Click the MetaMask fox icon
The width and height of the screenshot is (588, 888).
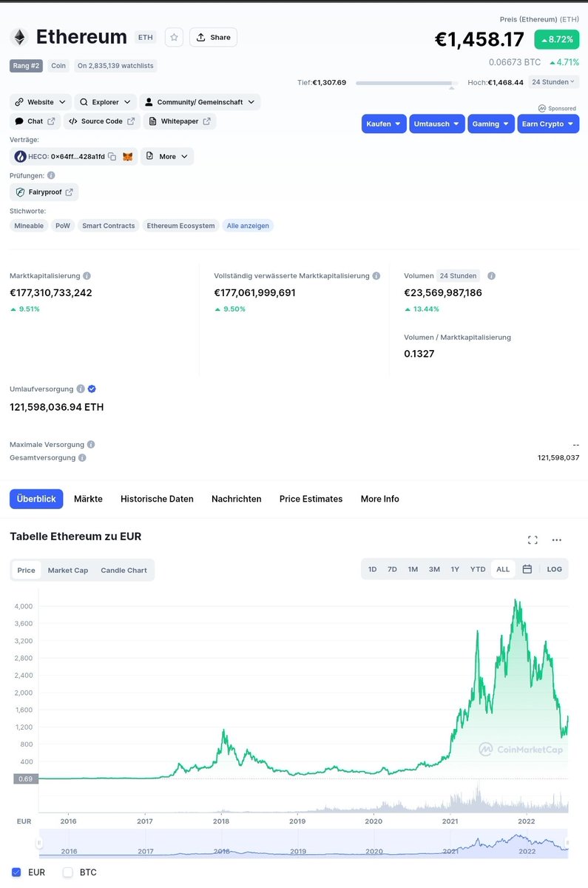click(128, 157)
